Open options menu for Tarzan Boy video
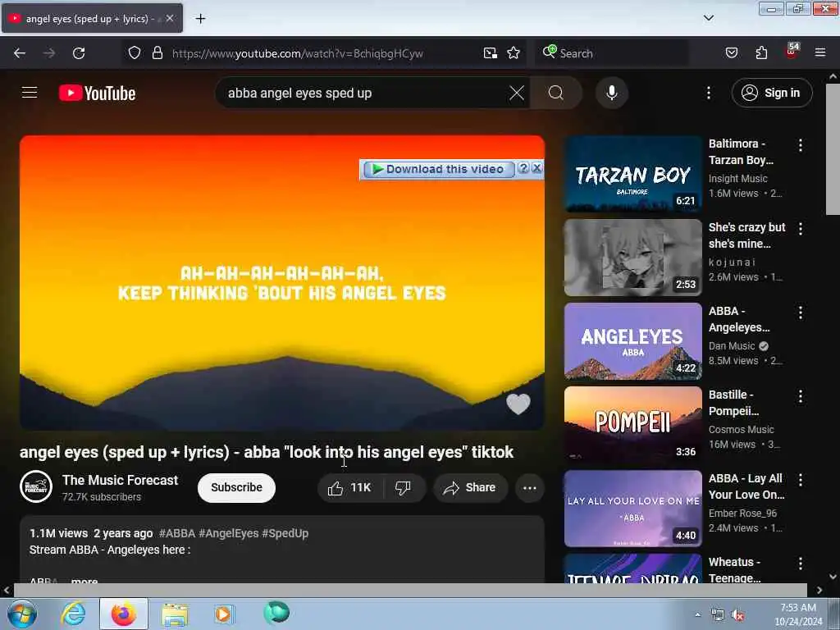 point(801,145)
